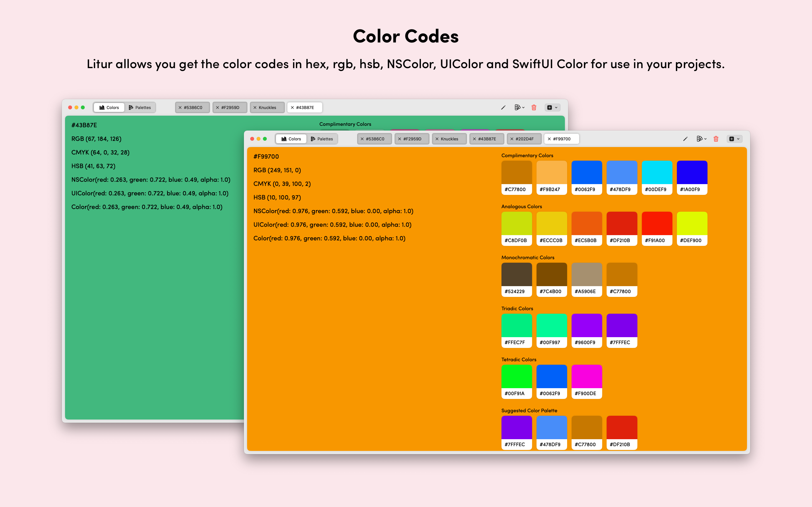The height and width of the screenshot is (507, 812).
Task: Select the #0062F9 complimentary color swatch
Action: point(586,177)
